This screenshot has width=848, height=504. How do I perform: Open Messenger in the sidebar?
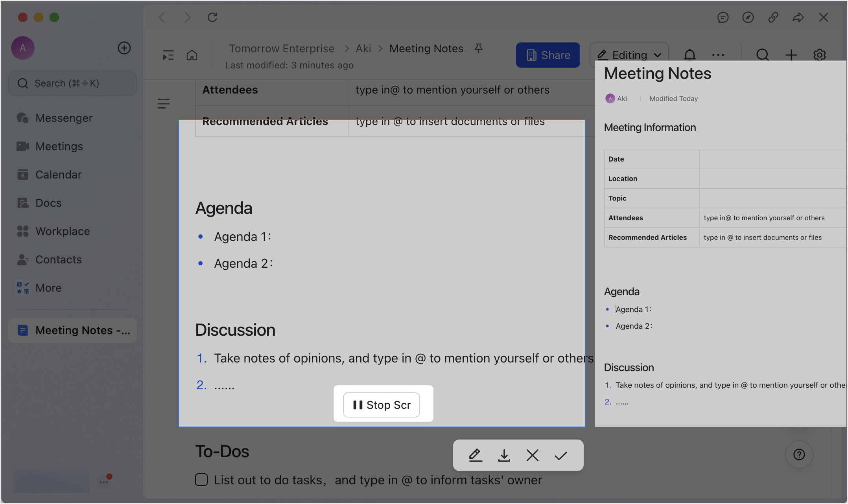[64, 118]
